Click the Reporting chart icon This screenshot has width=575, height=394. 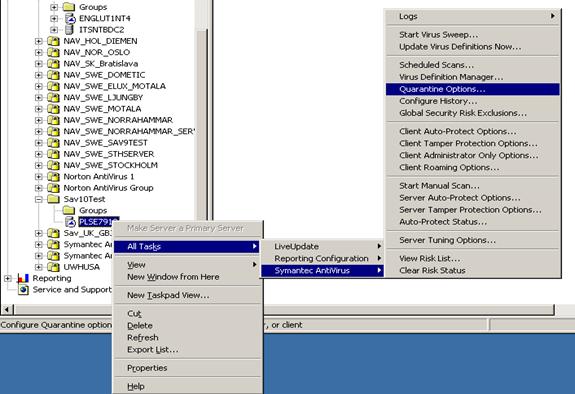(x=23, y=278)
